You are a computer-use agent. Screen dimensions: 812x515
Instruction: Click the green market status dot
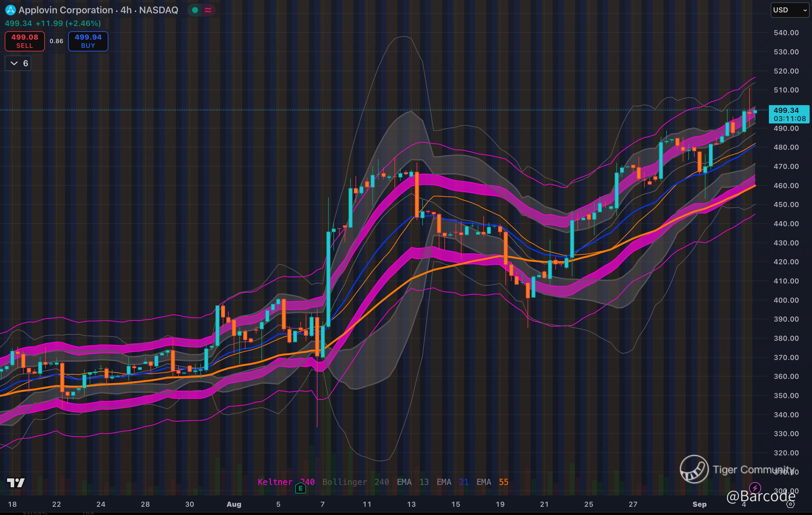195,10
